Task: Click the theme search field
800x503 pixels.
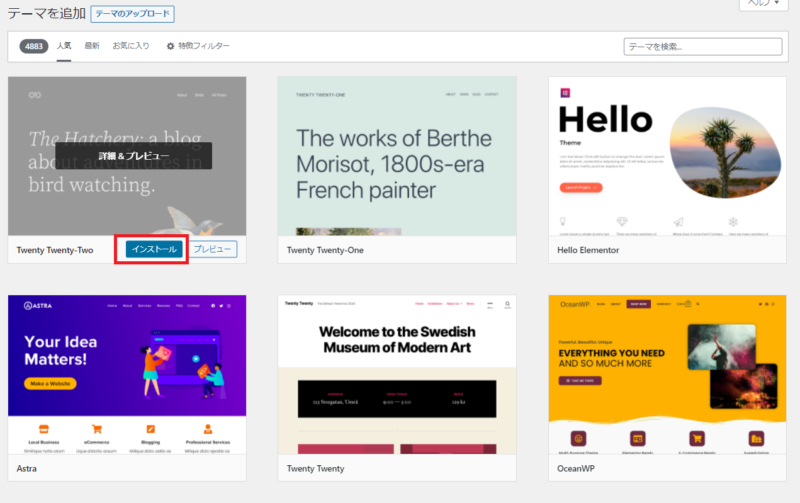Action: (703, 46)
